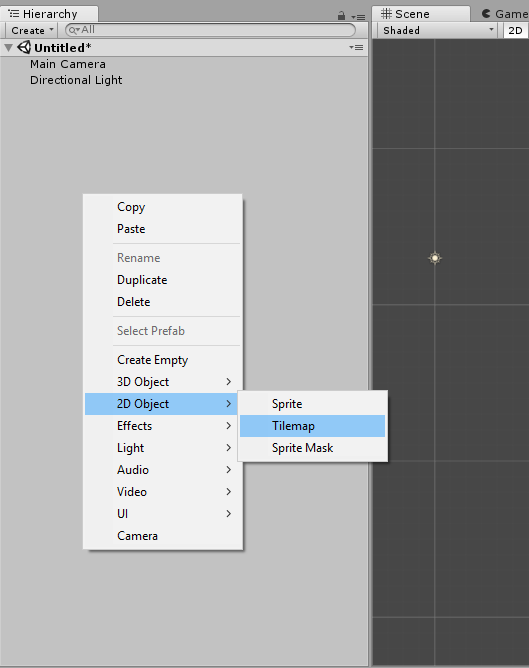
Task: Click the search magnifier icon in Hierarchy
Action: pos(74,30)
